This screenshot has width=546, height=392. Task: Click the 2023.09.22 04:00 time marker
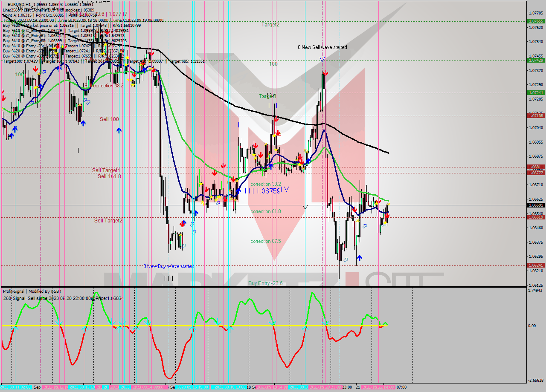click(378, 387)
